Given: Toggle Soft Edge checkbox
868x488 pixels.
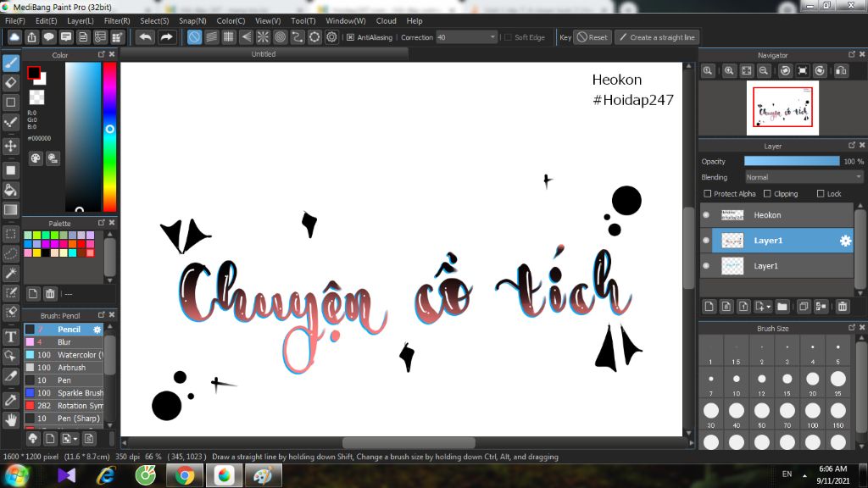Looking at the screenshot, I should 509,37.
